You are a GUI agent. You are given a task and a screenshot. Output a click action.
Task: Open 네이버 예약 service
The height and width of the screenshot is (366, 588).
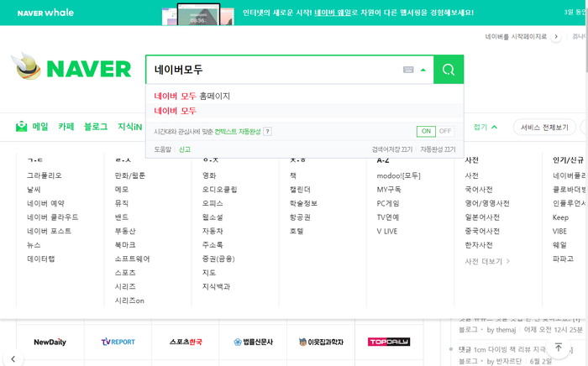(x=45, y=203)
